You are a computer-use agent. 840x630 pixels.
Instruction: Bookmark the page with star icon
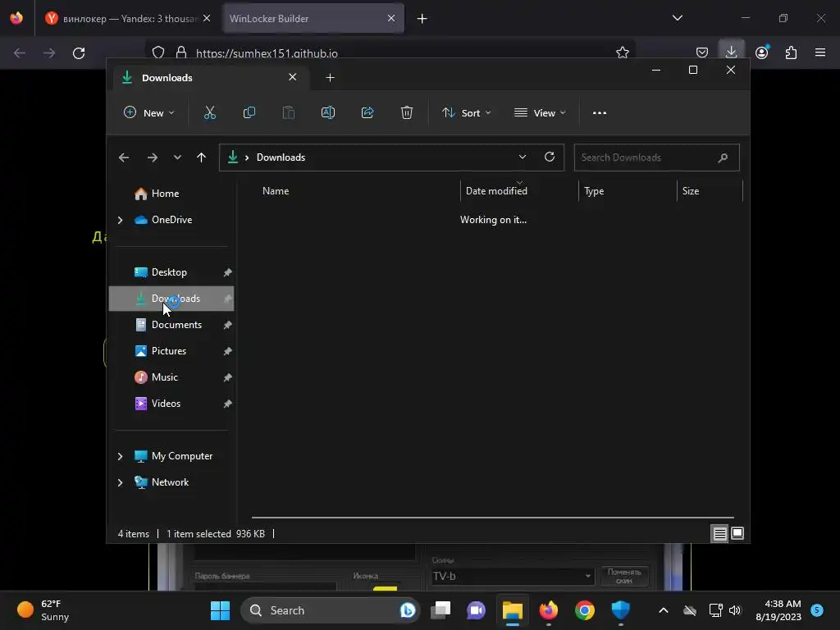[622, 52]
